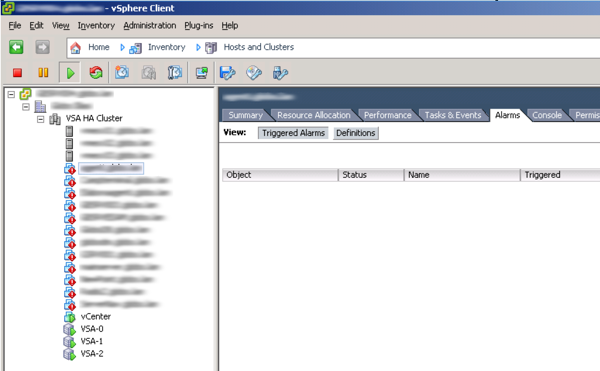Click the greyed Revert to snapshot icon
600x371 pixels.
click(x=148, y=72)
